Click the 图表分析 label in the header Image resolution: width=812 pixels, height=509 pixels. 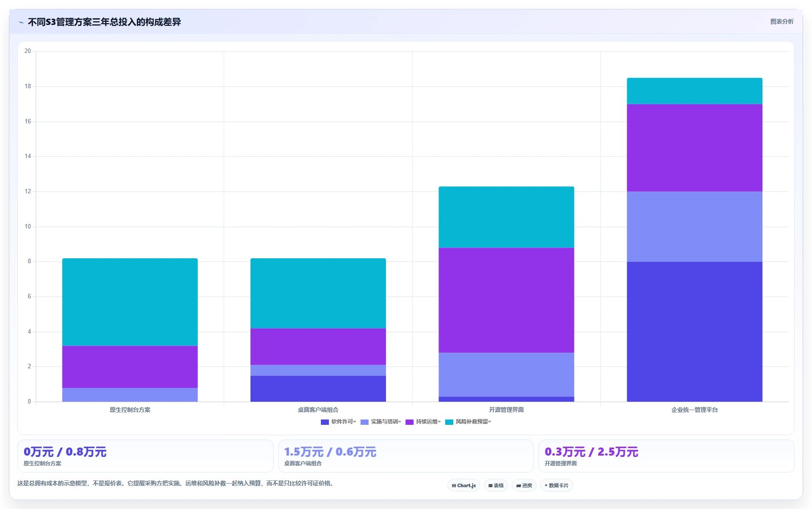[782, 21]
